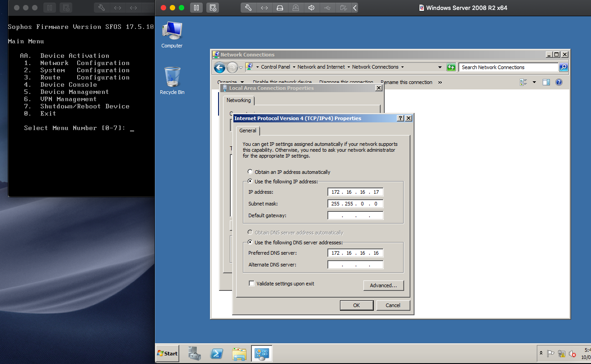
Task: Expand the address bar root dropdown arrow
Action: click(257, 67)
